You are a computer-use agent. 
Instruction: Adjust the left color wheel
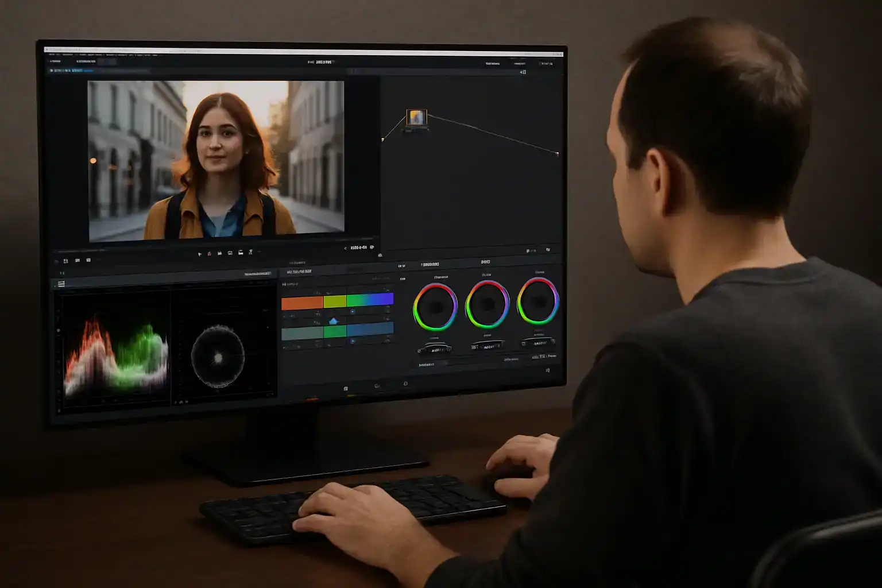(435, 307)
